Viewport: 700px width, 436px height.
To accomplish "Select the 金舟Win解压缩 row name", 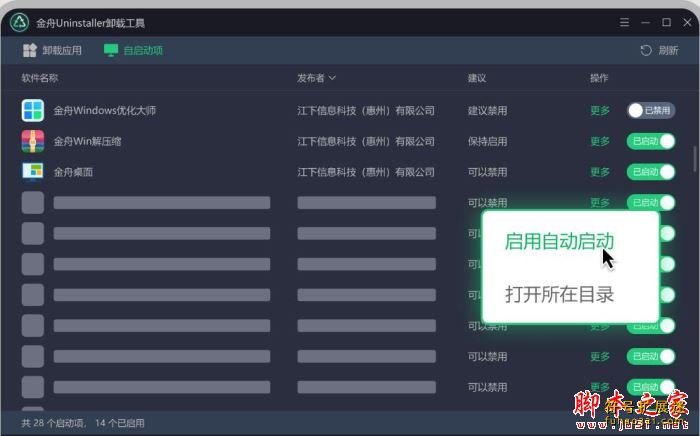I will pyautogui.click(x=87, y=141).
